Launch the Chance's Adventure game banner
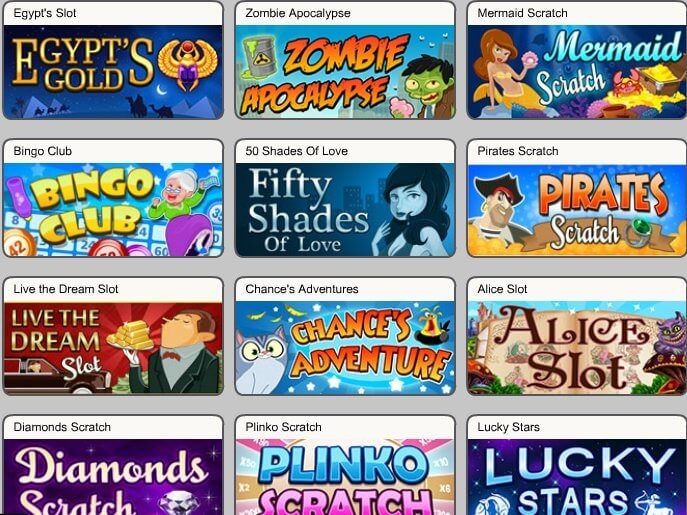 (345, 348)
